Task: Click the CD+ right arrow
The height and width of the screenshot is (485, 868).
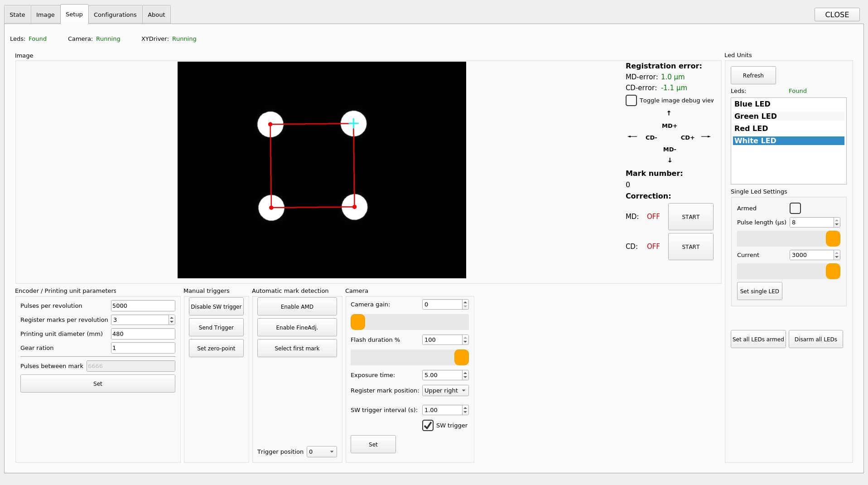Action: 706,137
